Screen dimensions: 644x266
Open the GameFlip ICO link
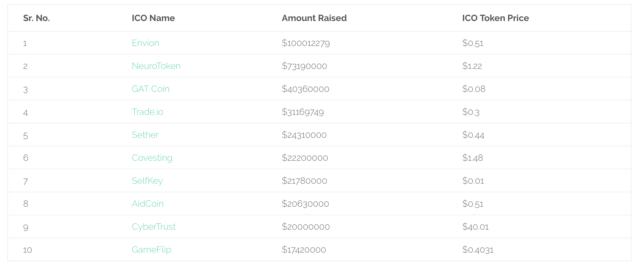tap(151, 250)
